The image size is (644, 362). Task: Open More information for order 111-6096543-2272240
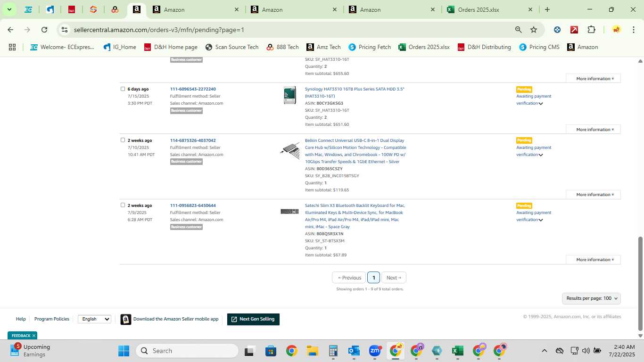tap(593, 130)
